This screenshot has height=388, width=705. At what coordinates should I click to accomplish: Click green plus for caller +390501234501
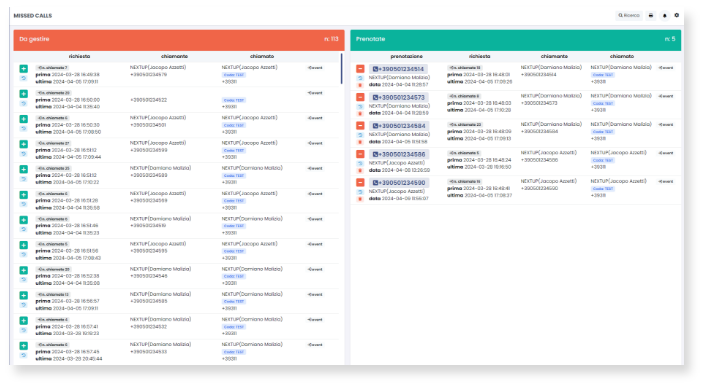pos(23,119)
